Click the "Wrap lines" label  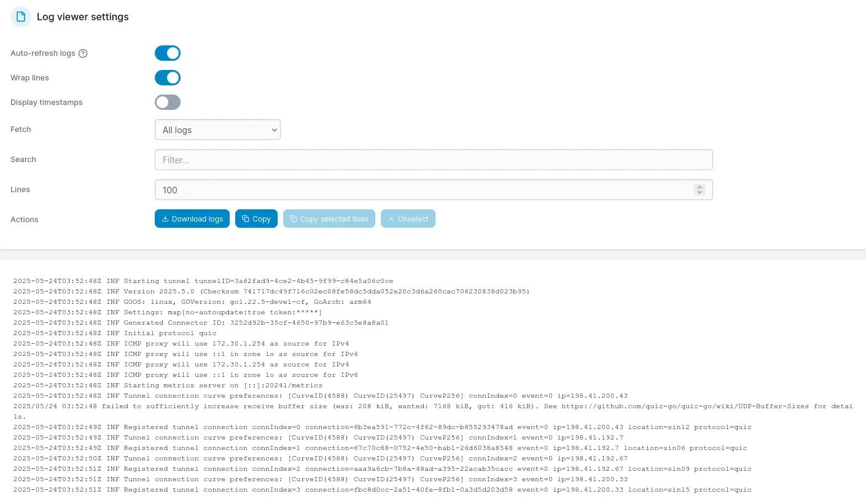click(x=29, y=78)
